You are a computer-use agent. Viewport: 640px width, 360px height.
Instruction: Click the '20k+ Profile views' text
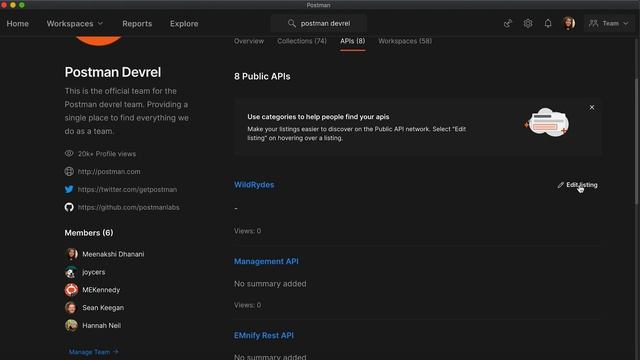click(x=107, y=154)
